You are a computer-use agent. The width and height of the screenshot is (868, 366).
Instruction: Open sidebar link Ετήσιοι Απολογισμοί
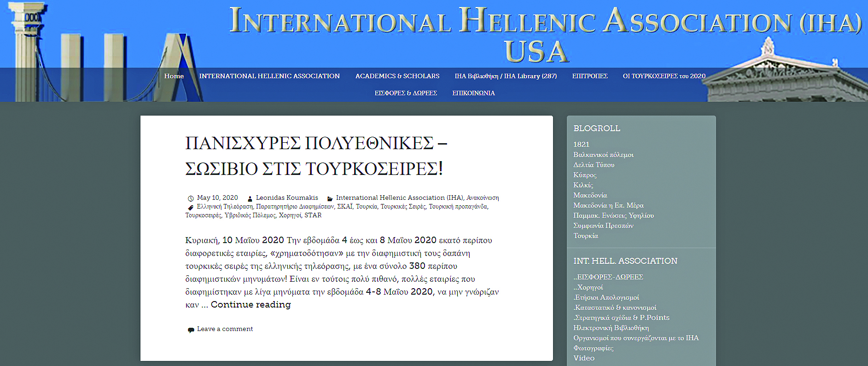606,297
